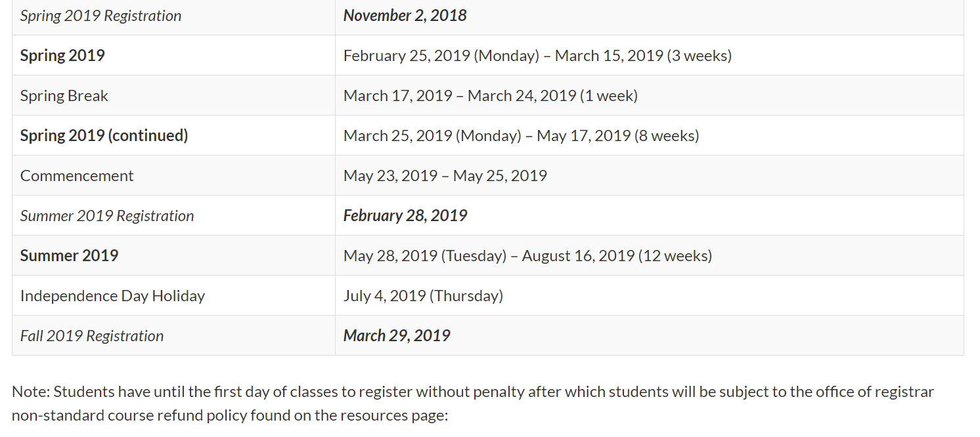Click the March 25, 2019 (Monday) date range

point(521,136)
